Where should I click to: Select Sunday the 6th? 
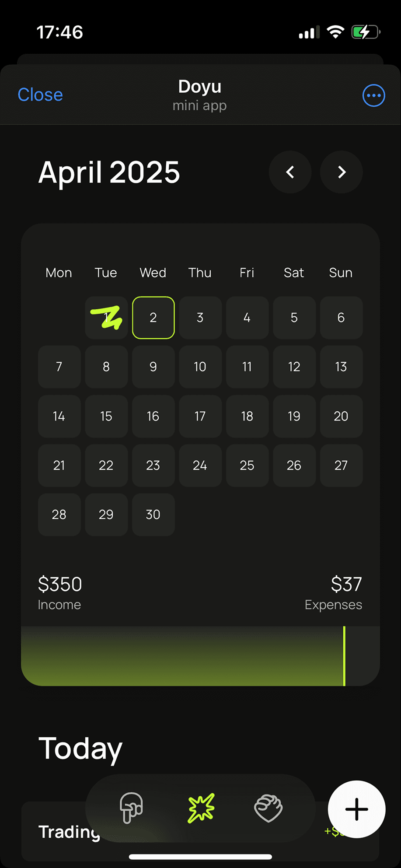coord(341,318)
